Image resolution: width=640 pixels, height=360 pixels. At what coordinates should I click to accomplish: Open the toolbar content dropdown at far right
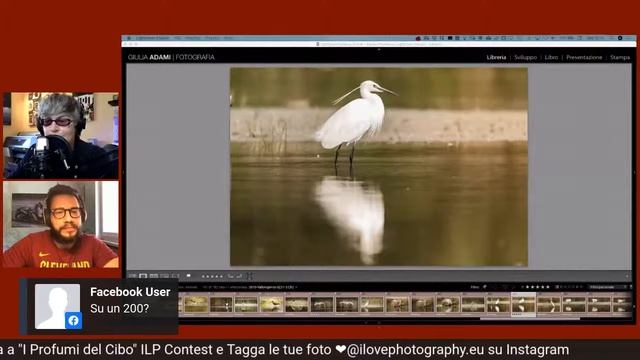coord(627,276)
